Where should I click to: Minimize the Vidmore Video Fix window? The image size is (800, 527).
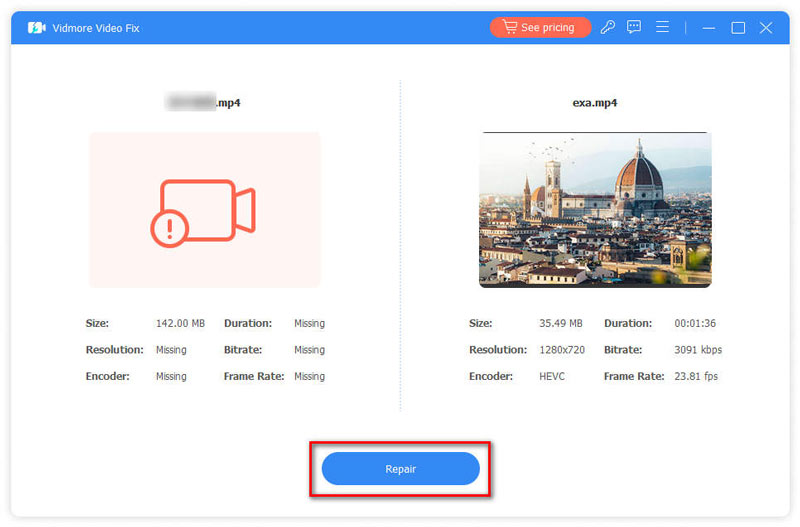pos(709,28)
